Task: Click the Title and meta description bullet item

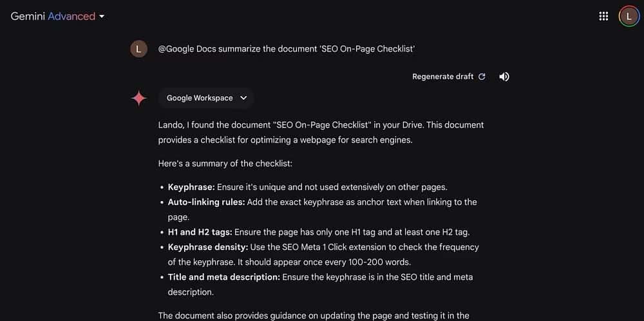Action: coord(320,284)
